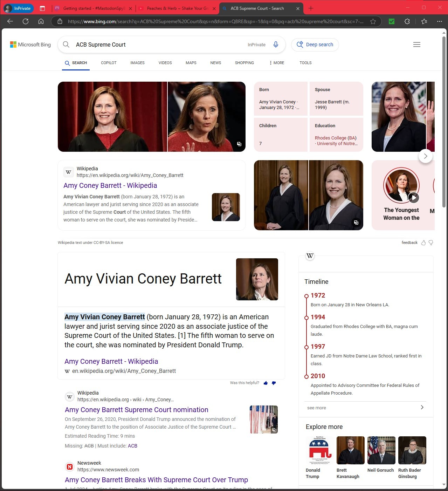Advance carousel with right chevron arrow

(x=426, y=156)
